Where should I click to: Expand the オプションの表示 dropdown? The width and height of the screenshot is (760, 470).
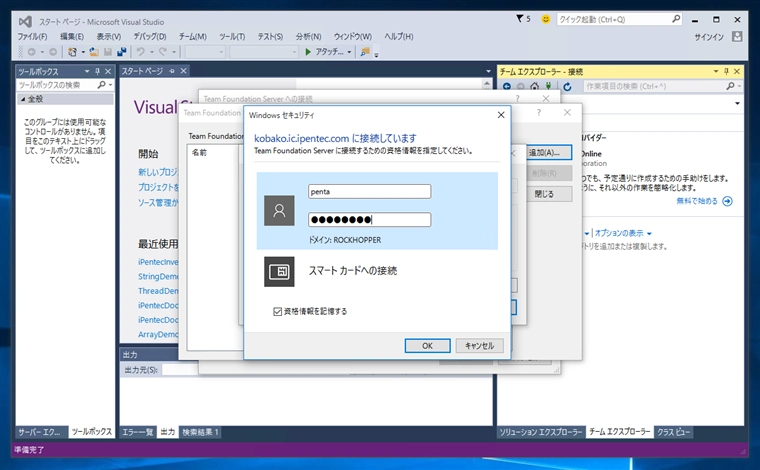coord(649,233)
